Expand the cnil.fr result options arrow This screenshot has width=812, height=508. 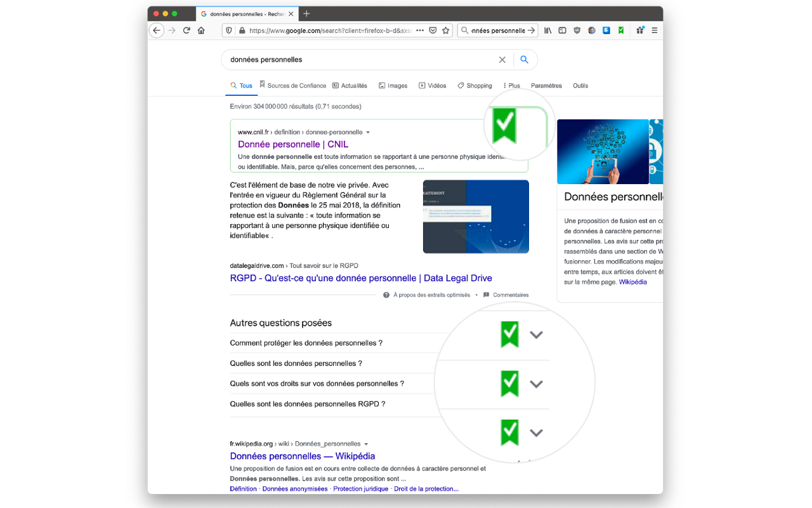click(x=368, y=133)
